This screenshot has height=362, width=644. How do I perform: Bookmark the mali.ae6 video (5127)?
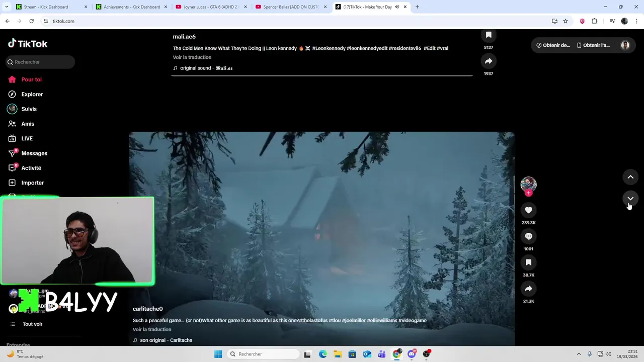[x=488, y=35]
